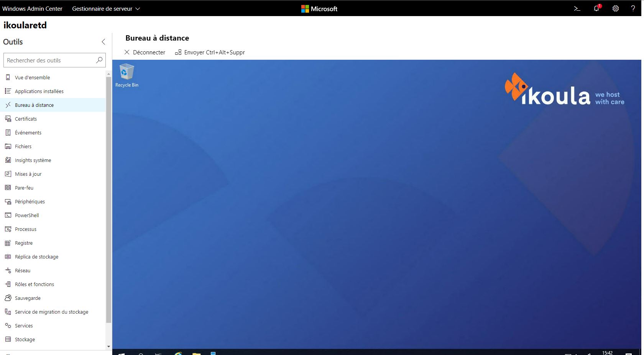Click the Registre label
The width and height of the screenshot is (644, 355).
[24, 243]
